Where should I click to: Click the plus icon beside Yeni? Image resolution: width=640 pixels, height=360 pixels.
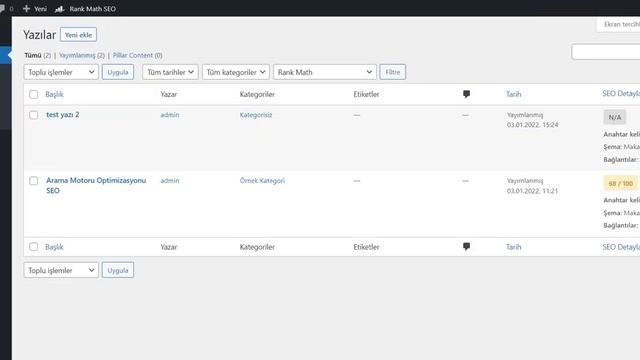click(27, 9)
